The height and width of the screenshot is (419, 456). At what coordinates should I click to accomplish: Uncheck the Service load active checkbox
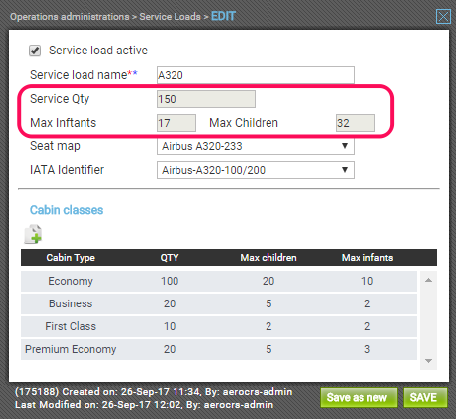pos(35,51)
